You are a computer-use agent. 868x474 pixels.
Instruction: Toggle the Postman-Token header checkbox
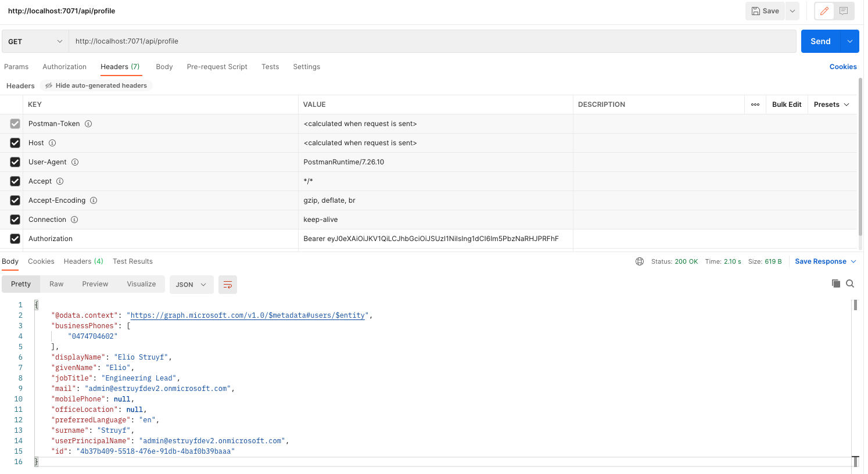click(x=15, y=124)
